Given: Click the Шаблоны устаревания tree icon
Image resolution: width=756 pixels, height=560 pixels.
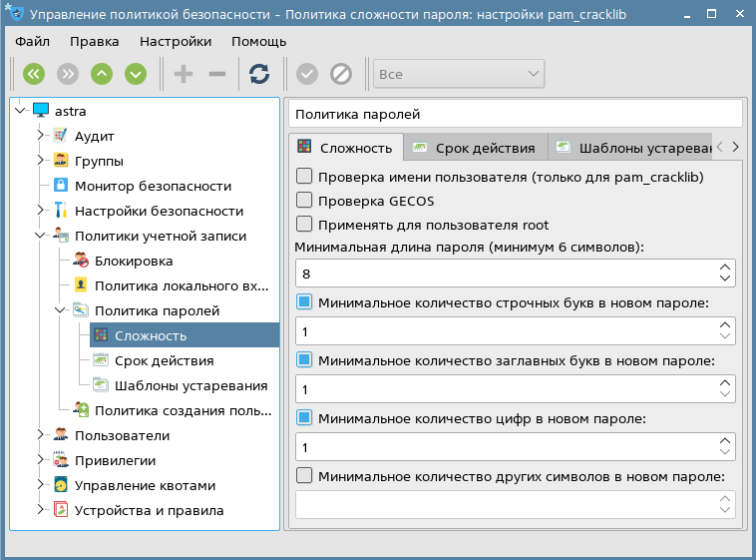Looking at the screenshot, I should pyautogui.click(x=101, y=385).
